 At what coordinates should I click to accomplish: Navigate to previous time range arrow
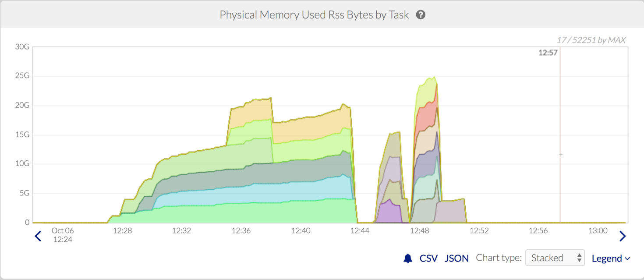(x=38, y=236)
